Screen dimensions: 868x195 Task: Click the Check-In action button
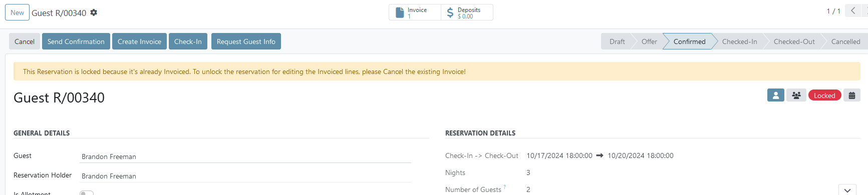pyautogui.click(x=188, y=41)
